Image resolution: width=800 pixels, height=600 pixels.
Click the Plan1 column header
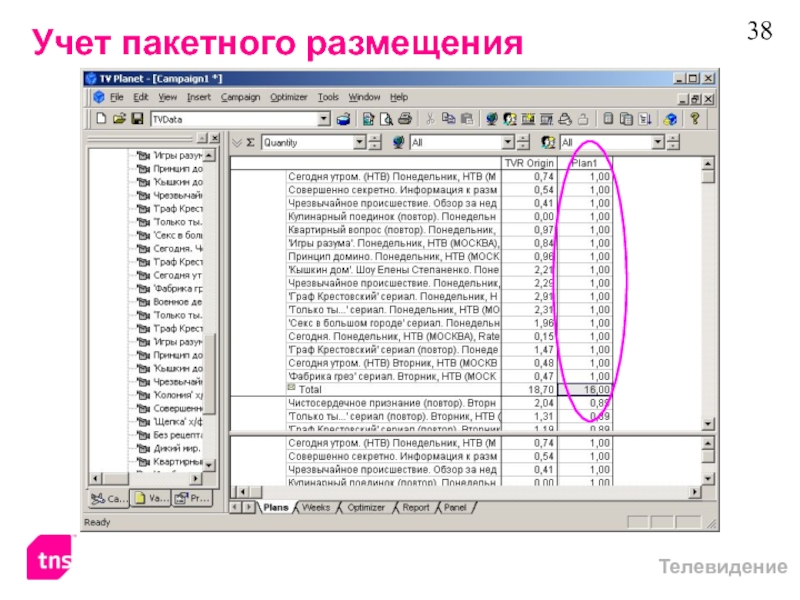click(585, 163)
